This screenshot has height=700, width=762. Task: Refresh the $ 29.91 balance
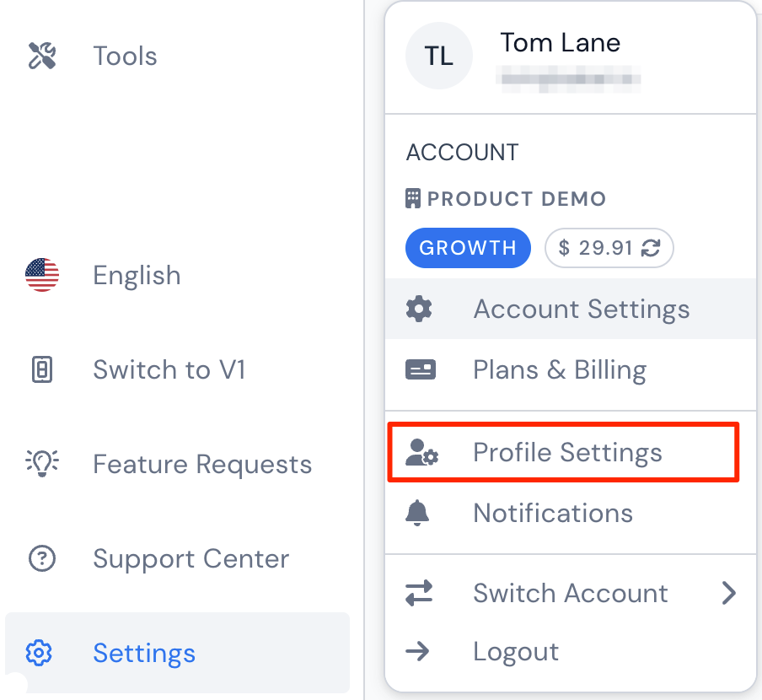click(x=650, y=248)
